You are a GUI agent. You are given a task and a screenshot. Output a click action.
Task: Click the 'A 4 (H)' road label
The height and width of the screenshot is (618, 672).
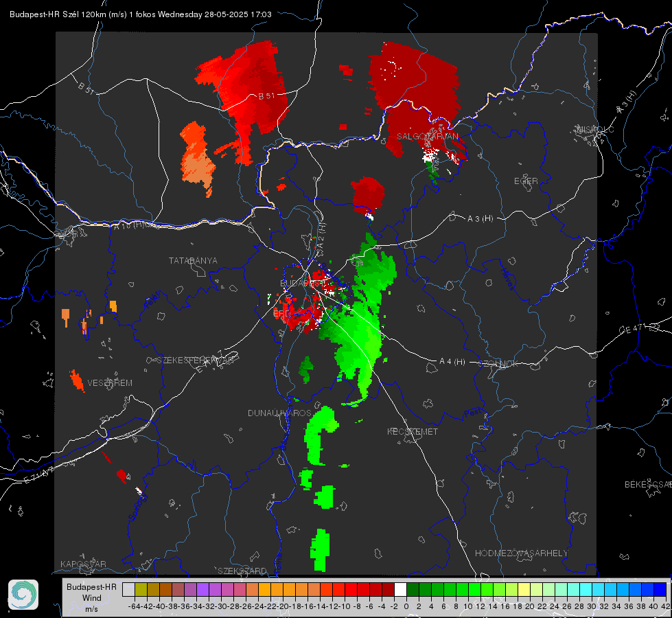452,362
